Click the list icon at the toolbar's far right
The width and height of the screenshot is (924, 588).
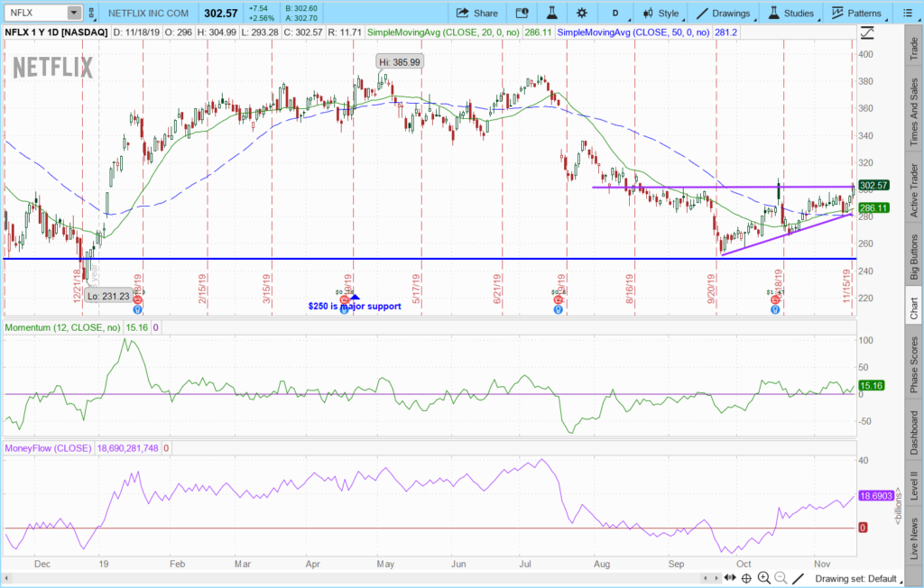[x=908, y=13]
